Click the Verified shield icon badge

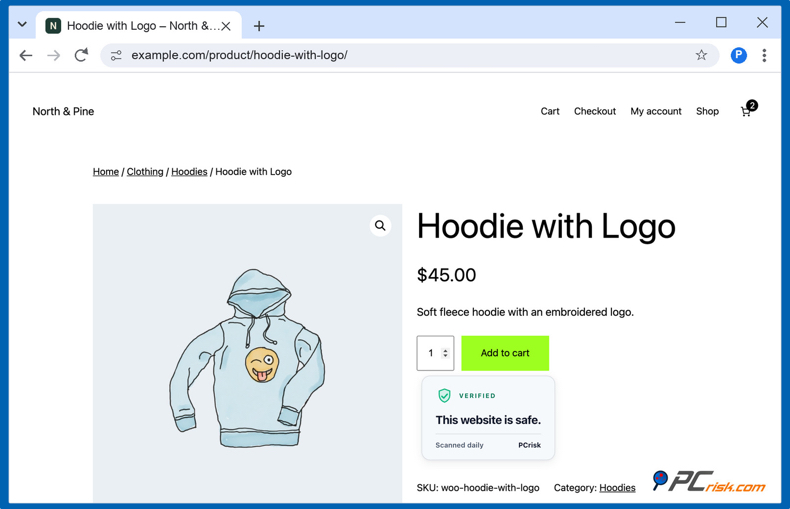pyautogui.click(x=444, y=396)
